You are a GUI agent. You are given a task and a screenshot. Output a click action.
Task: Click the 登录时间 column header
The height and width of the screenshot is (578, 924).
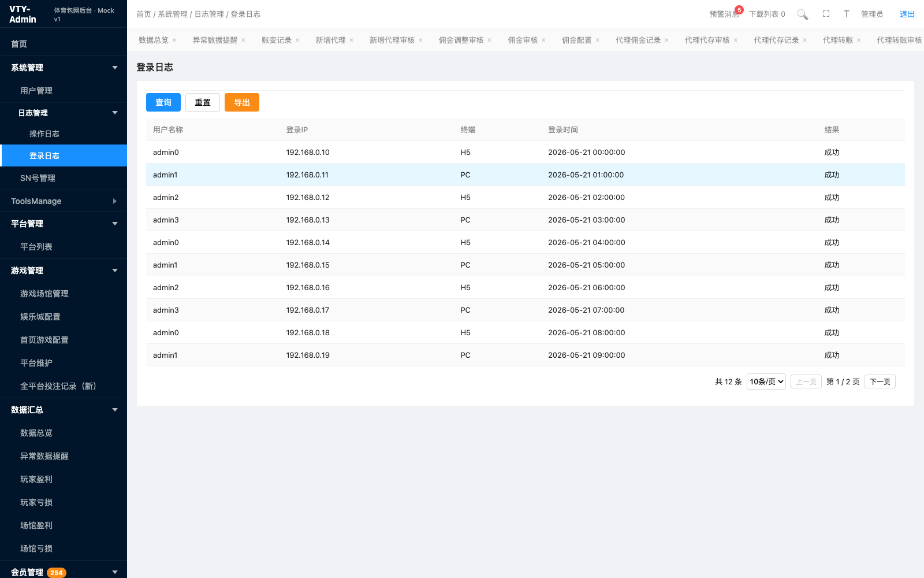[x=563, y=130]
